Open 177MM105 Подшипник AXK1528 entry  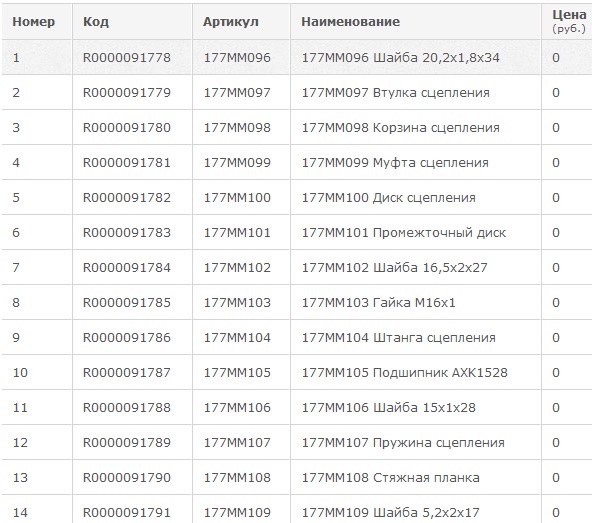(x=404, y=373)
